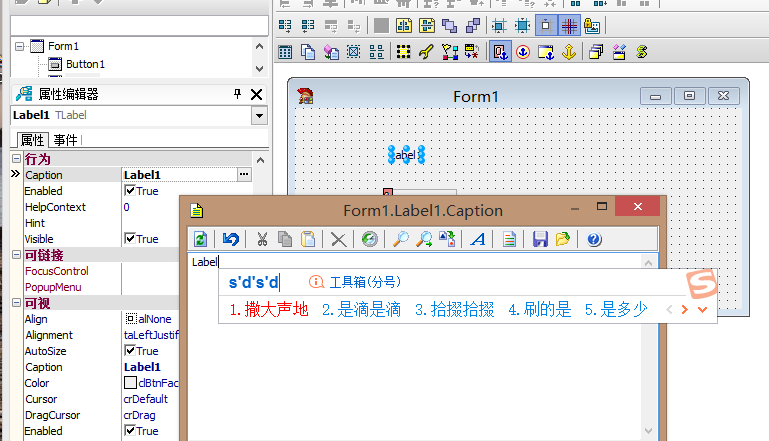Collapse the 可链接 property category
The width and height of the screenshot is (769, 441).
coord(16,255)
